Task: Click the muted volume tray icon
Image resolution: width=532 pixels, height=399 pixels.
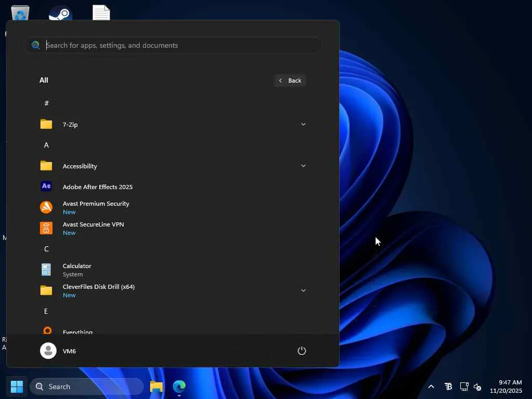Action: click(x=477, y=387)
